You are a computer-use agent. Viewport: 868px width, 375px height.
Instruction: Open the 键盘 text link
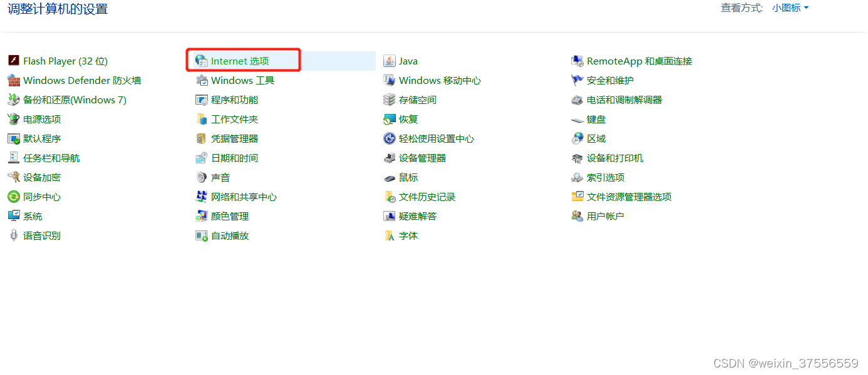coord(596,119)
